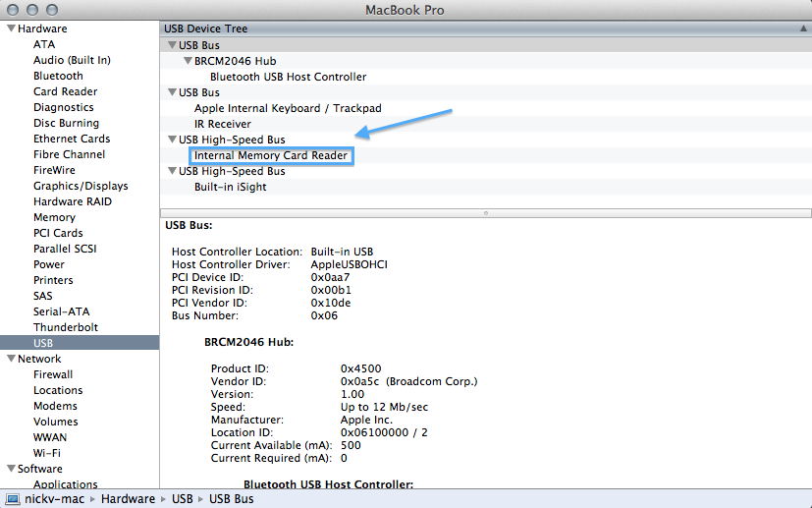812x508 pixels.
Task: Sort by the USB Device Tree header arrow
Action: (x=803, y=28)
